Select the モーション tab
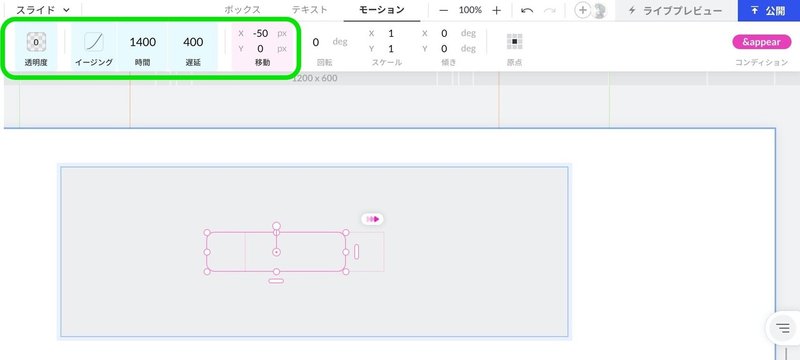800x360 pixels. [x=382, y=10]
